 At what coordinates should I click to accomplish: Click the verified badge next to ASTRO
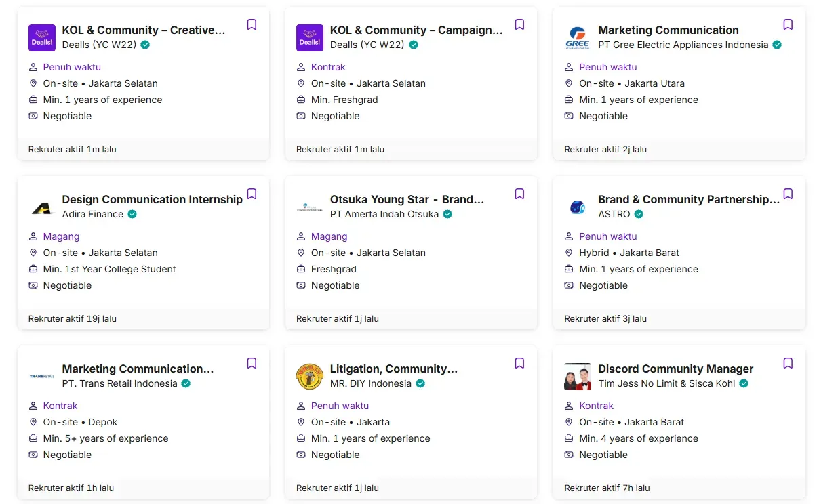coord(639,214)
